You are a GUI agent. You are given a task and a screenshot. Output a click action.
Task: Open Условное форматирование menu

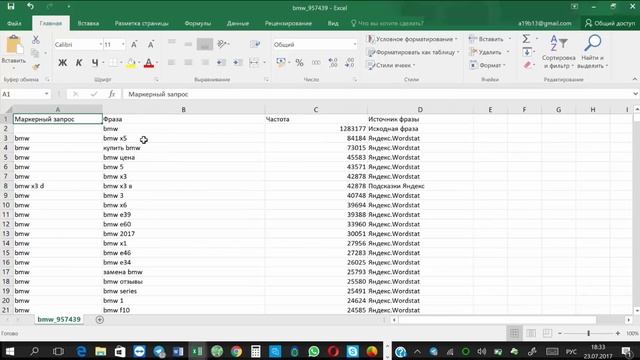click(412, 39)
